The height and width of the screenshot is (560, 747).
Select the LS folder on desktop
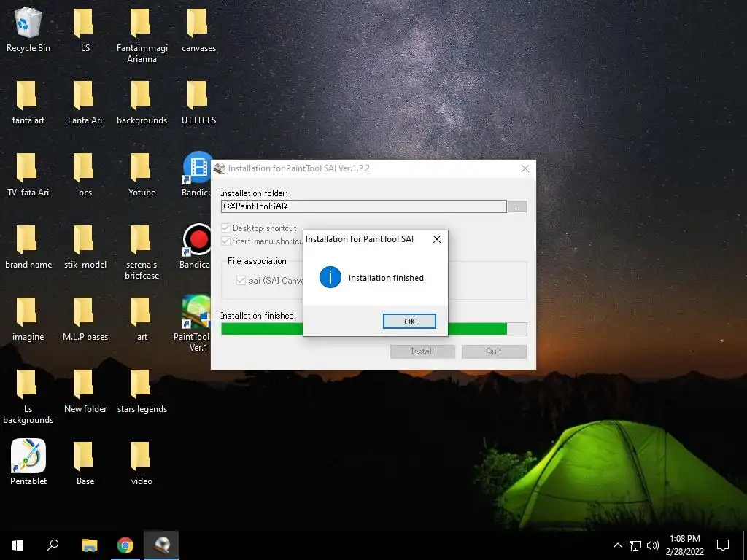(85, 29)
